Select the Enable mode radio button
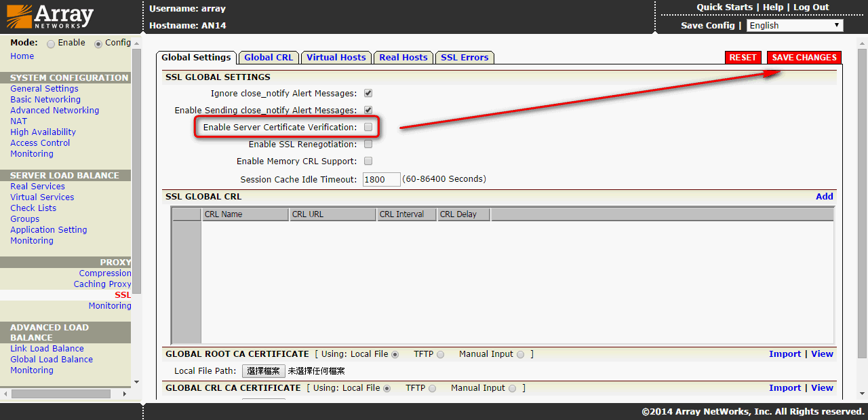The image size is (868, 420). (x=51, y=43)
